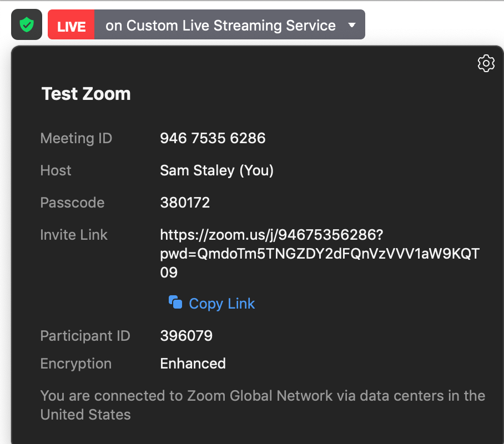Screen dimensions: 504x444
Task: Click the Passcode label
Action: [x=72, y=203]
